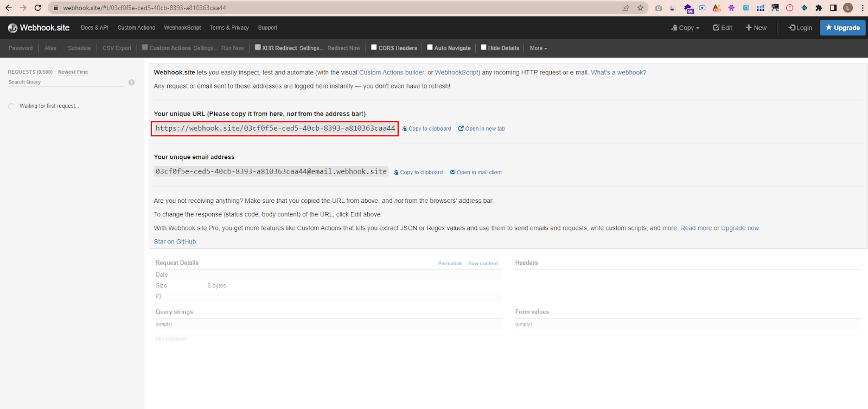Screen dimensions: 868x409
Task: Click the Edit button
Action: point(723,28)
